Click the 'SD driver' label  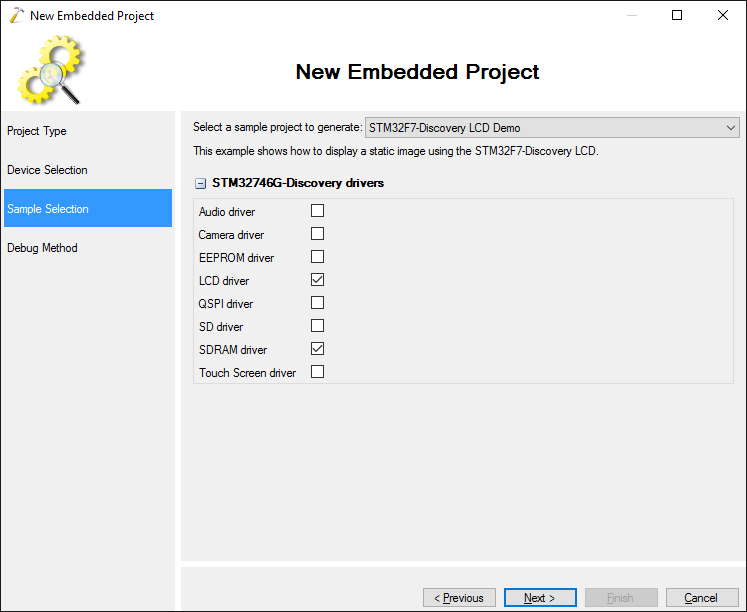221,327
